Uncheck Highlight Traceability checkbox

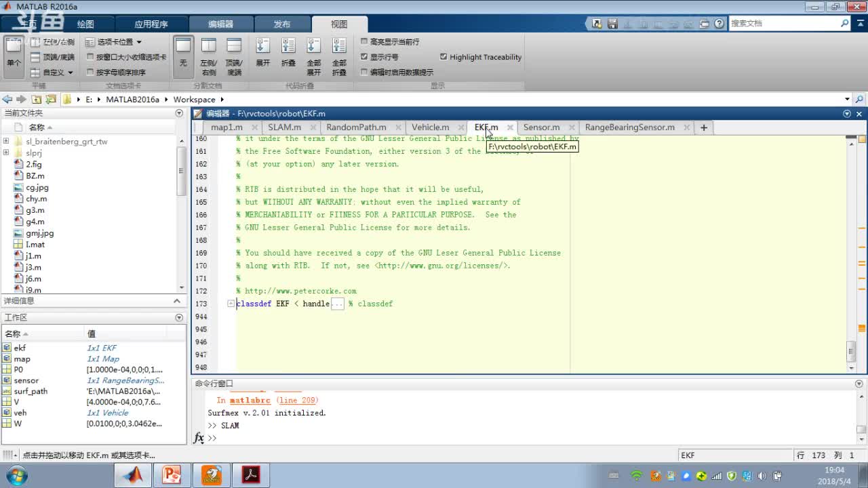click(443, 57)
